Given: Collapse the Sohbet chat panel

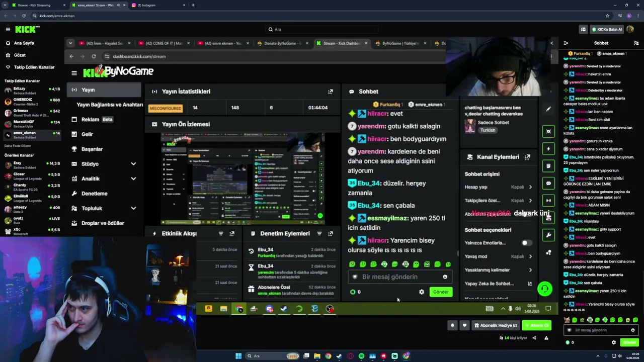Looking at the screenshot, I should [566, 43].
